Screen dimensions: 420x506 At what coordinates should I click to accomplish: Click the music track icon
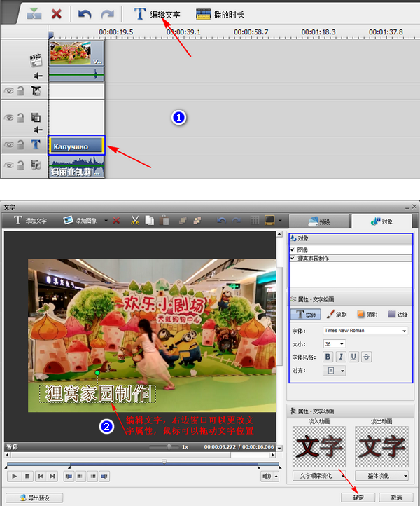tap(36, 165)
